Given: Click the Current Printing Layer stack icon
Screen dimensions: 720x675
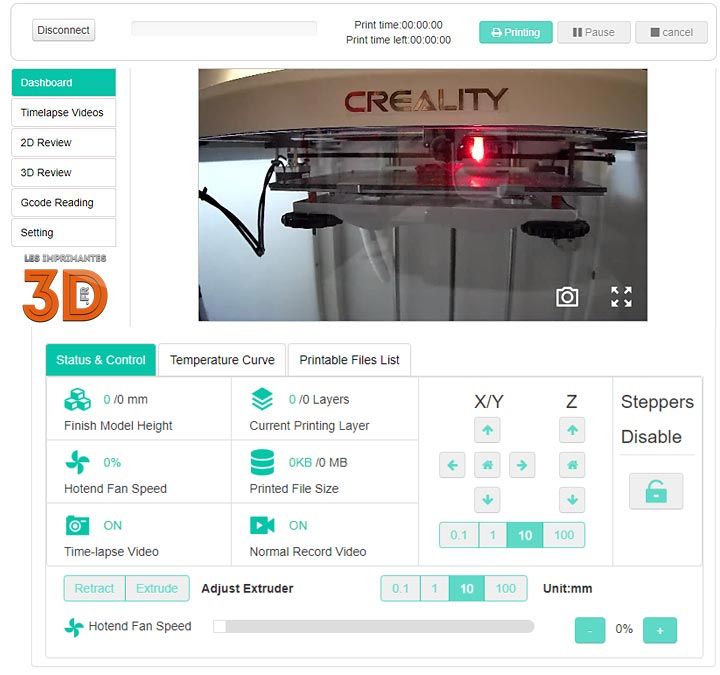Looking at the screenshot, I should pyautogui.click(x=262, y=399).
